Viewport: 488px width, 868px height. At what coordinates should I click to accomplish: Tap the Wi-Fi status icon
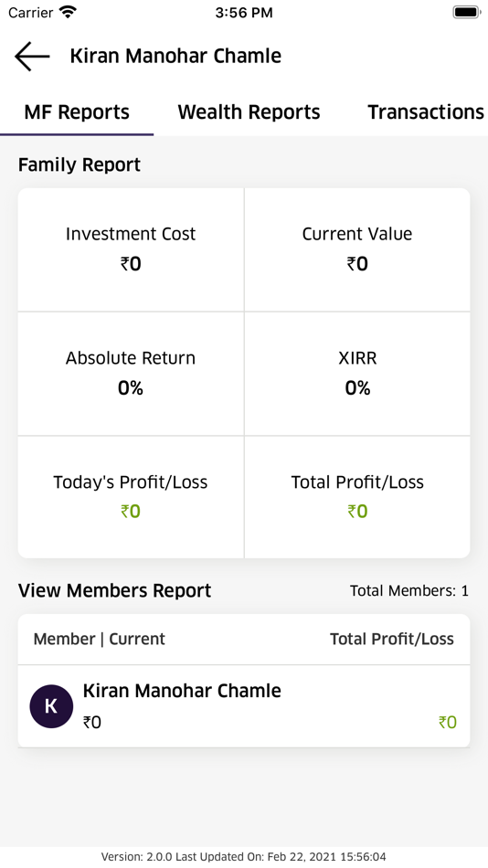click(68, 12)
